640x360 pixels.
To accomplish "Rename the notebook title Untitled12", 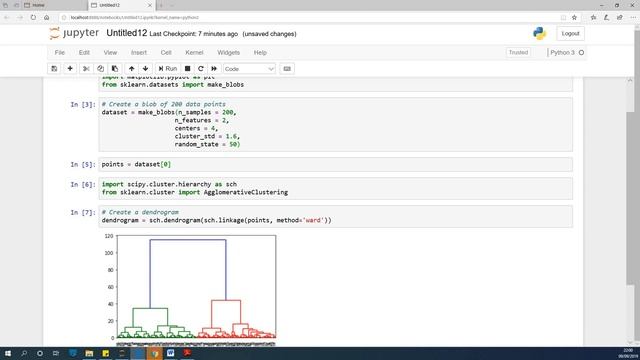I will (x=127, y=33).
